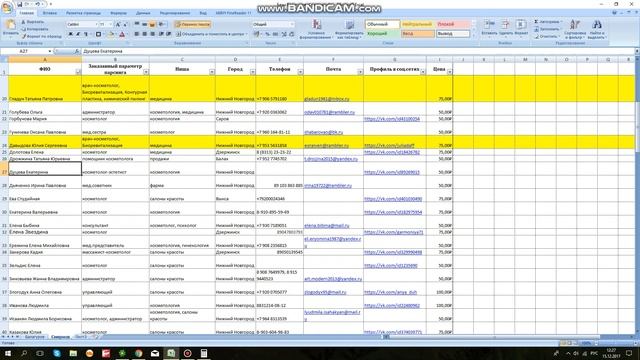Switch to the Данные ribbon tab
Image resolution: width=640 pixels, height=360 pixels.
point(143,13)
